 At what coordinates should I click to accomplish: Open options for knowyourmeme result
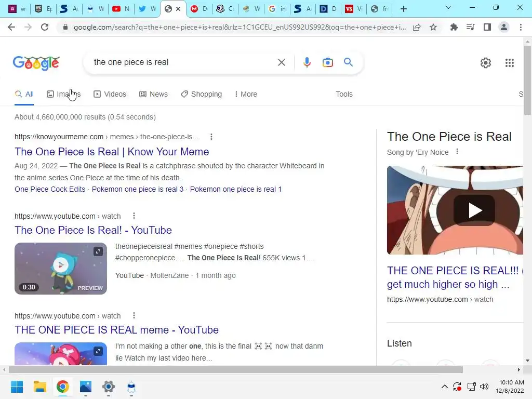[211, 137]
